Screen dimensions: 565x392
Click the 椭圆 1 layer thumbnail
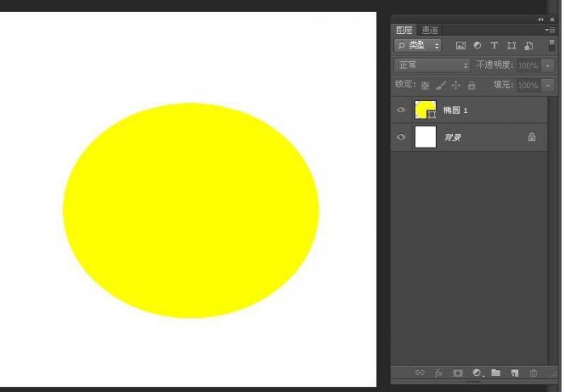[425, 110]
